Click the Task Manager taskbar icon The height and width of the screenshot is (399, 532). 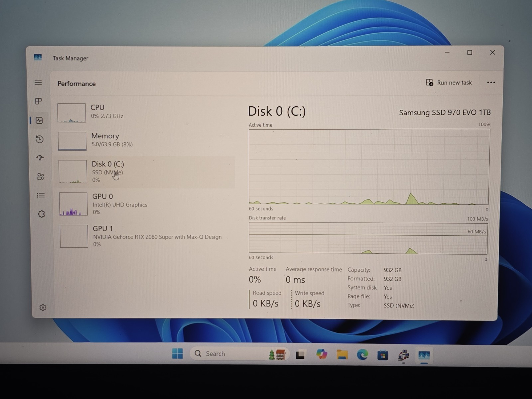(424, 355)
